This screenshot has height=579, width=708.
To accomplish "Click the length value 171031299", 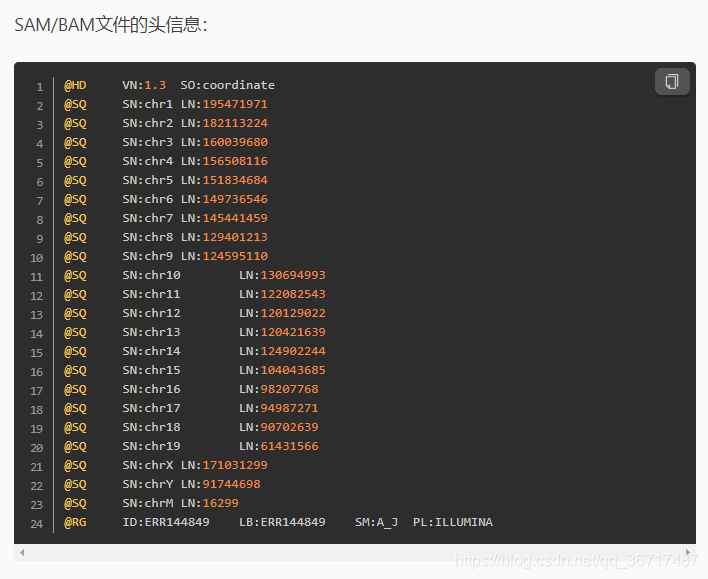I will point(235,465).
